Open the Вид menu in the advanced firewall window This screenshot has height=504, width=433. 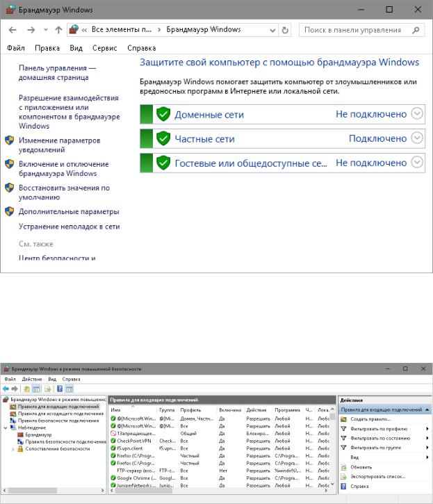pos(52,380)
